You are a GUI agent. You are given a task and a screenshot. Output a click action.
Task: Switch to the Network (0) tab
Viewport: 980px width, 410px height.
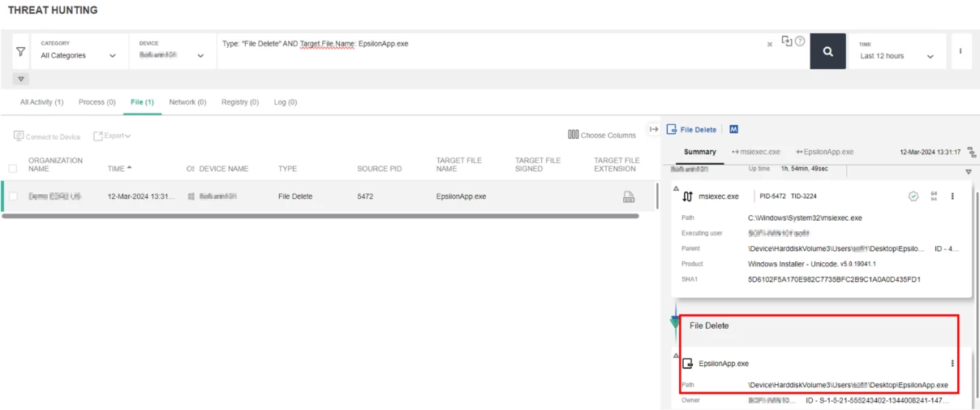pyautogui.click(x=187, y=102)
